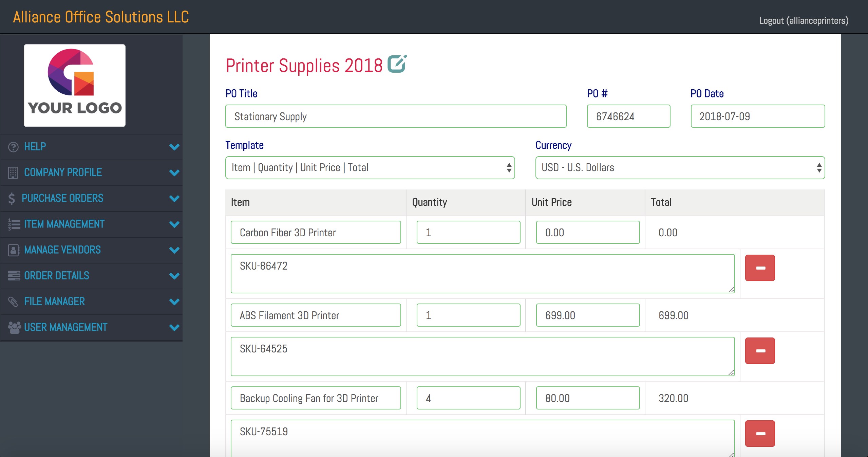Image resolution: width=868 pixels, height=457 pixels.
Task: Click the User Management people icon
Action: 14,327
